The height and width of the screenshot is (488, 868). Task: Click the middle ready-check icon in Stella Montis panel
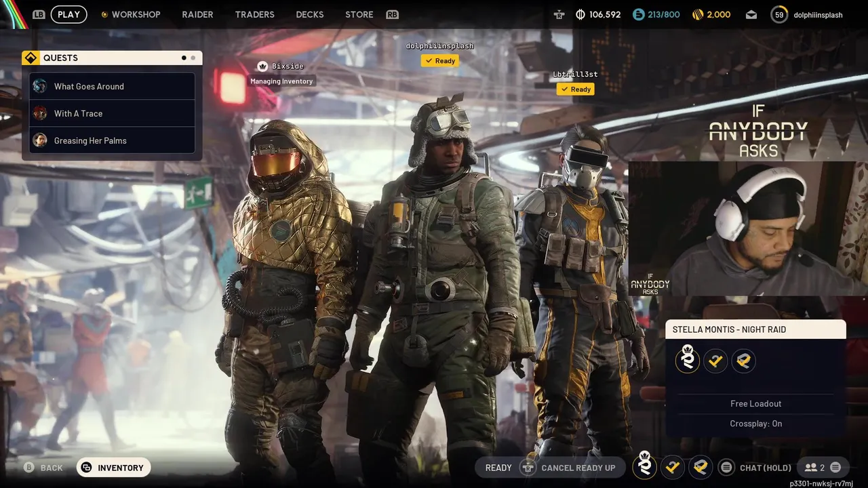pyautogui.click(x=715, y=361)
